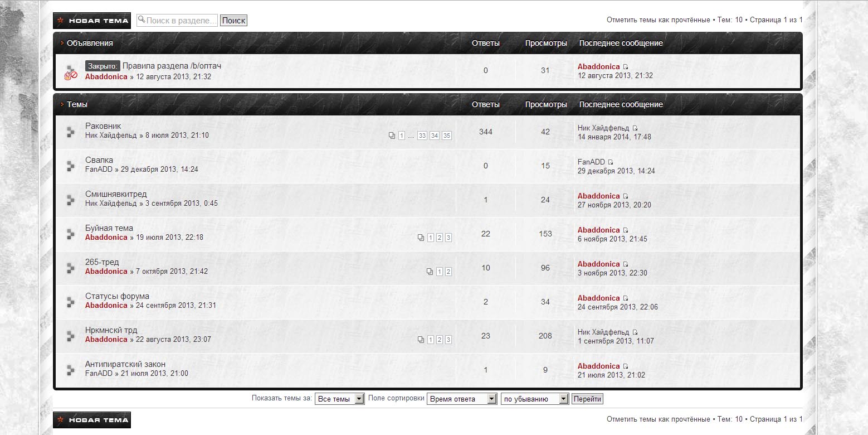The width and height of the screenshot is (868, 435).
Task: Focus the section search input field
Action: 181,21
